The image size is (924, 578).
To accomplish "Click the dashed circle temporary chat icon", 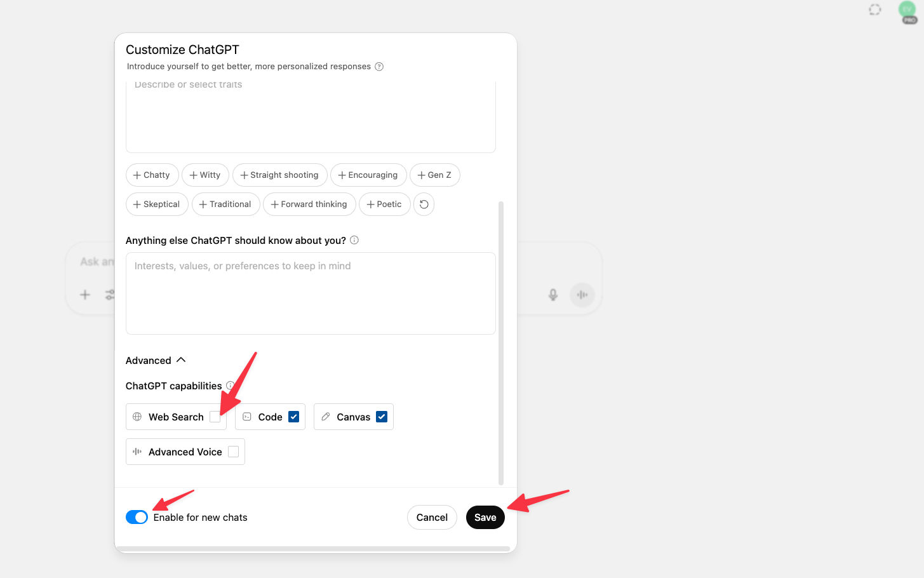I will 875,10.
